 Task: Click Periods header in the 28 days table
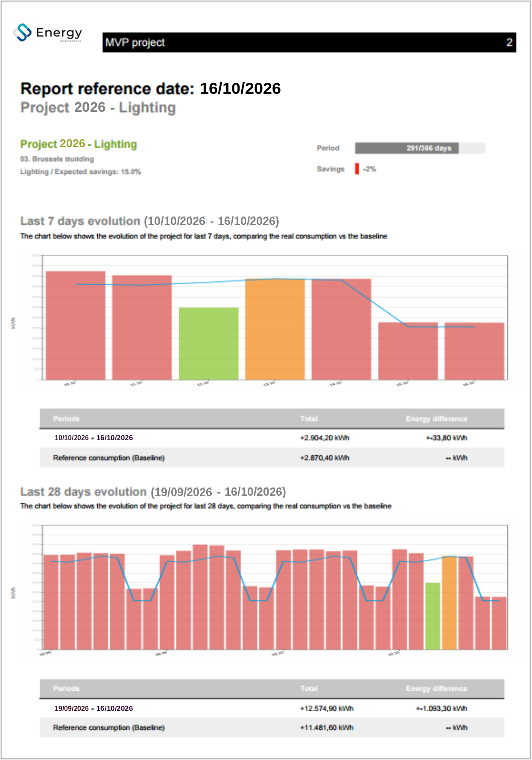[x=66, y=689]
